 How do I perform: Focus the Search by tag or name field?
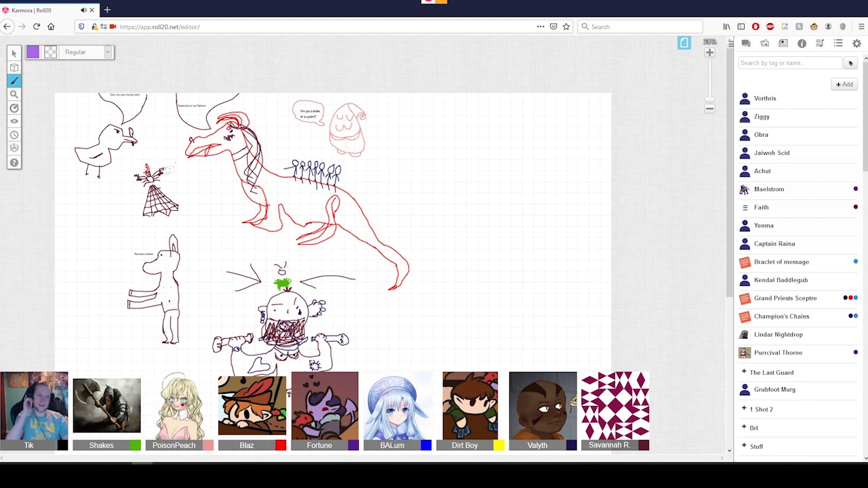point(790,63)
